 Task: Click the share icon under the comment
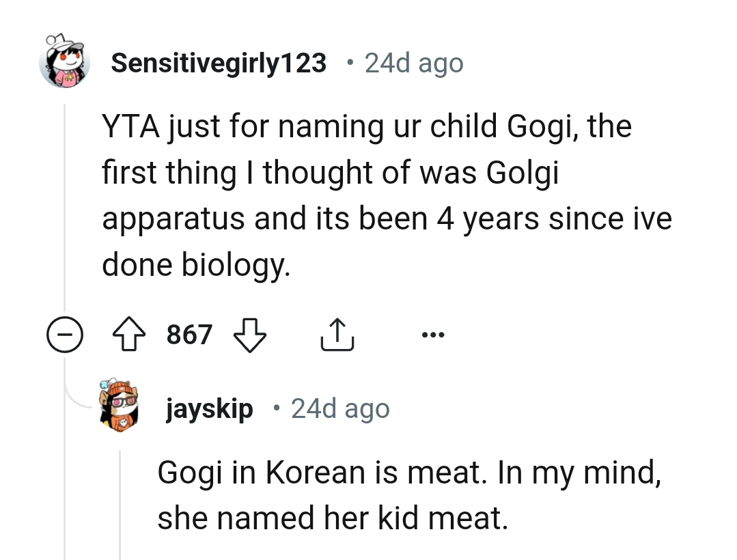[336, 334]
